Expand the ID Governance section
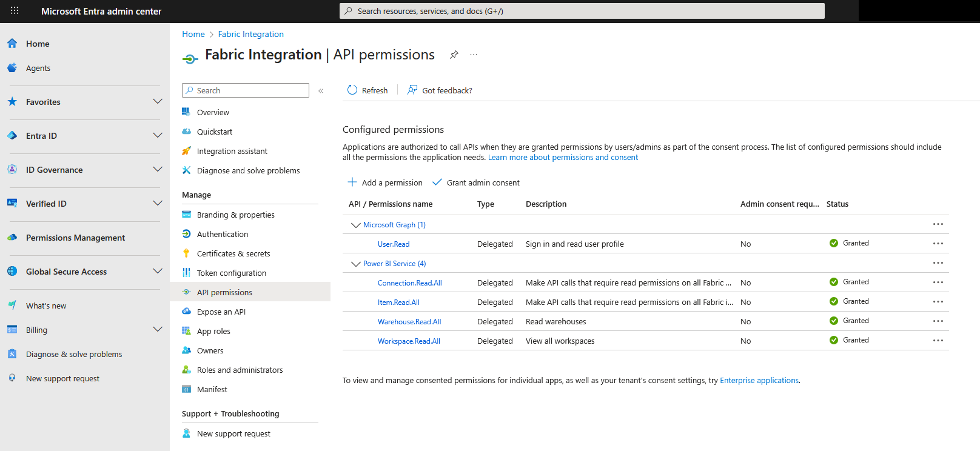This screenshot has width=980, height=451. 157,170
